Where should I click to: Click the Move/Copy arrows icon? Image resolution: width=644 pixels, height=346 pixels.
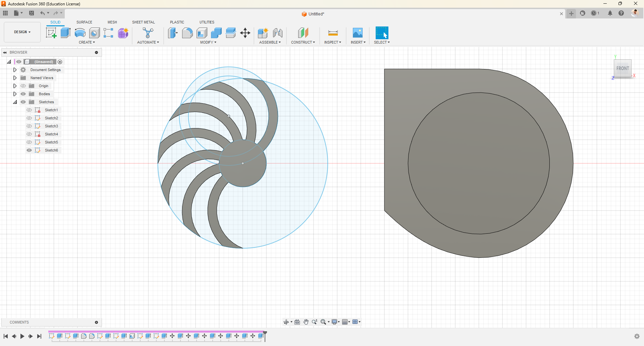(x=245, y=33)
